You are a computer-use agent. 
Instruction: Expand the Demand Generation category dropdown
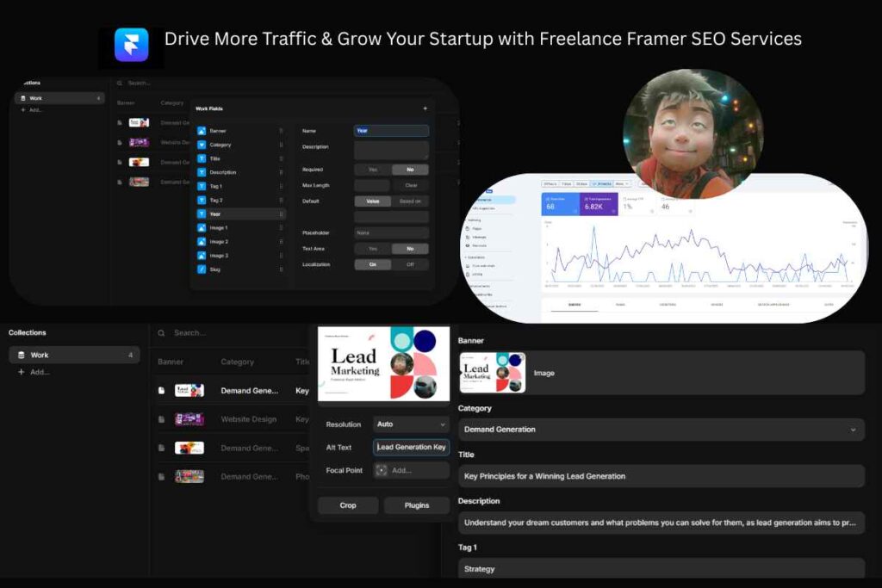click(x=661, y=429)
